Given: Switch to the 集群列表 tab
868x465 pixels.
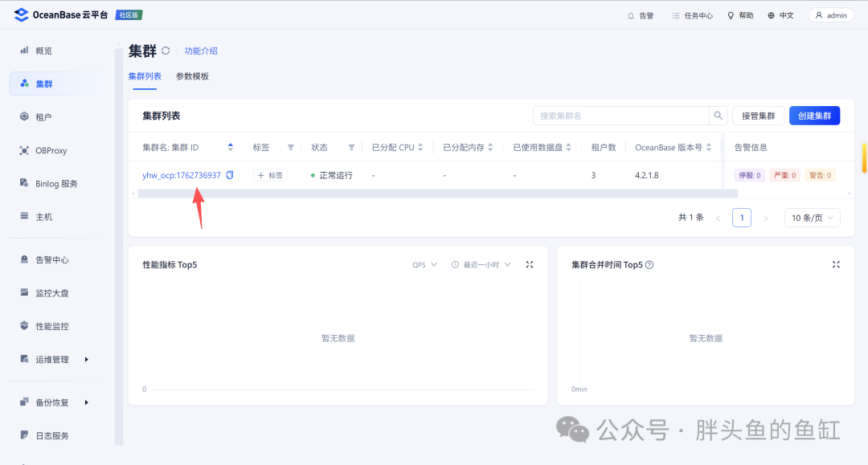Looking at the screenshot, I should coord(145,76).
